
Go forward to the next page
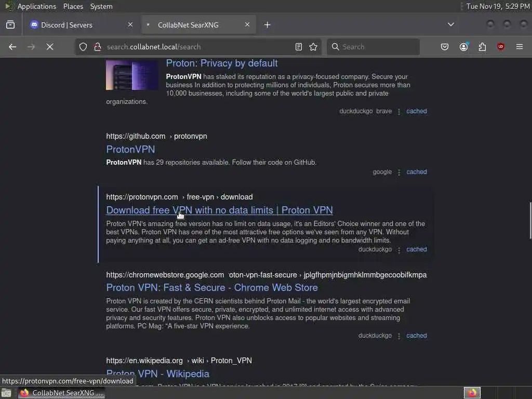[x=31, y=47]
